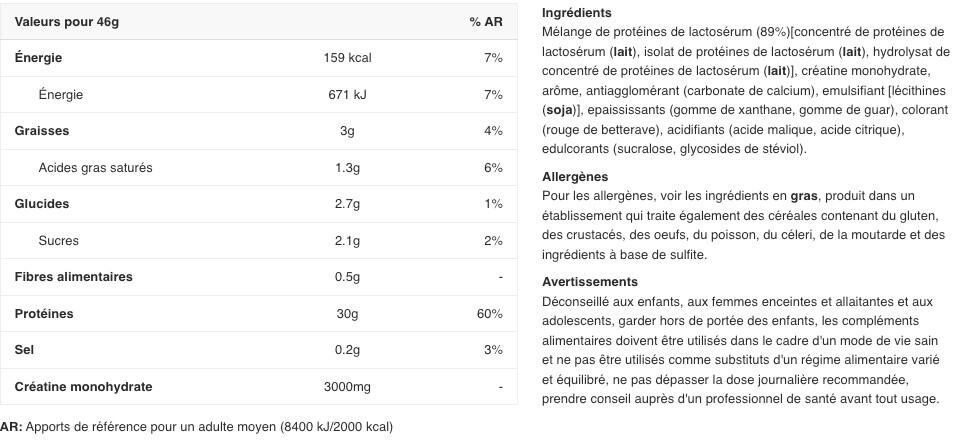958x442 pixels.
Task: Click the bold "gras" word in Allergènes
Action: pos(803,196)
